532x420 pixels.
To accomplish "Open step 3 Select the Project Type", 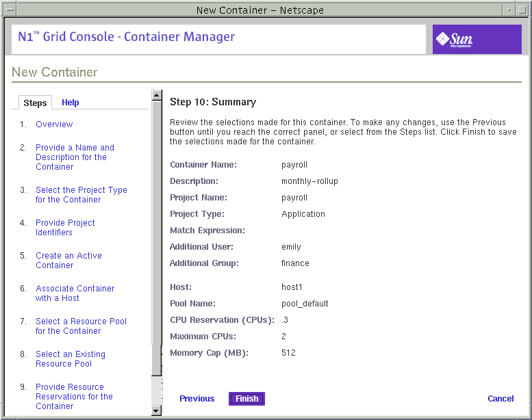I will (x=81, y=194).
